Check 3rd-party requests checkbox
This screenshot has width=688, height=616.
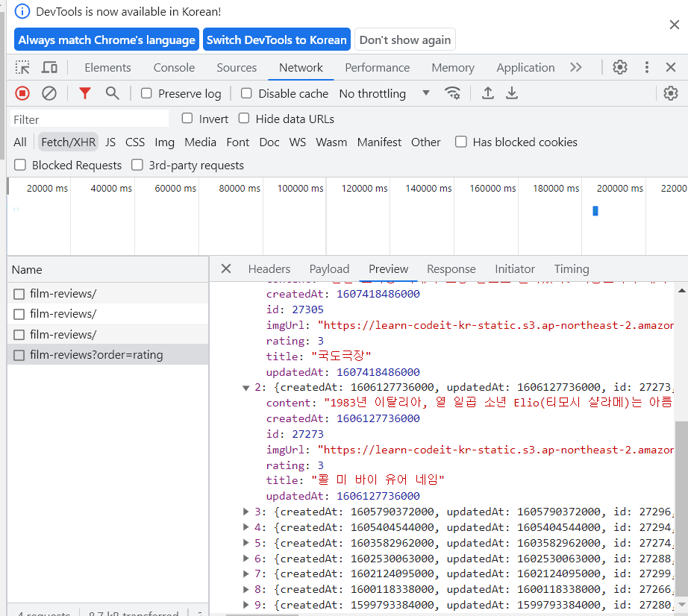coord(137,165)
